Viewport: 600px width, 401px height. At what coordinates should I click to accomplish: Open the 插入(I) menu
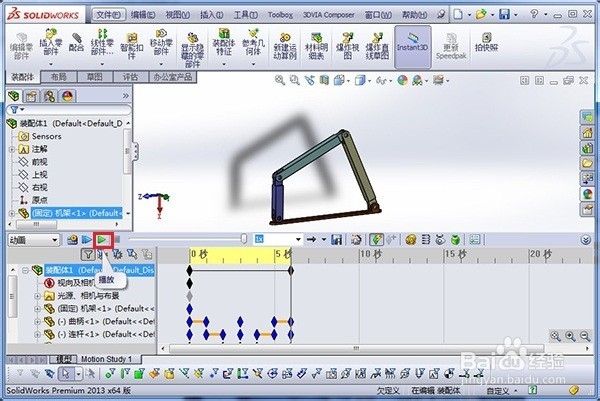point(212,15)
